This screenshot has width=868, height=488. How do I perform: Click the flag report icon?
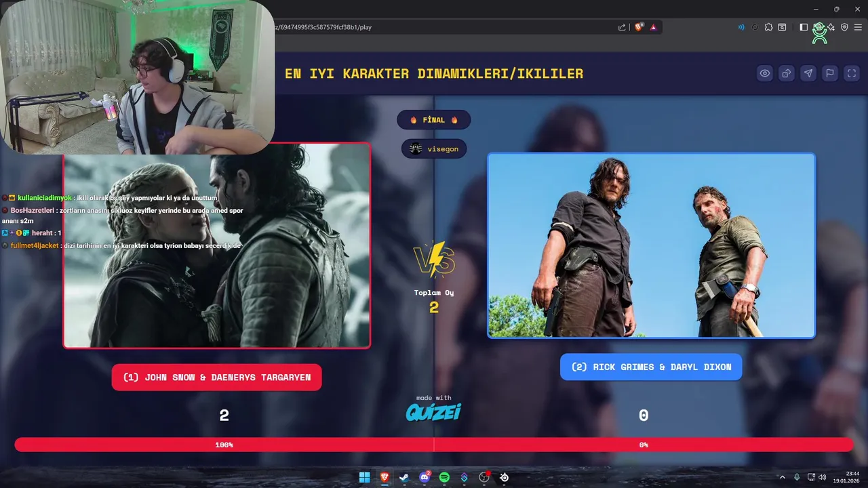[x=830, y=73]
